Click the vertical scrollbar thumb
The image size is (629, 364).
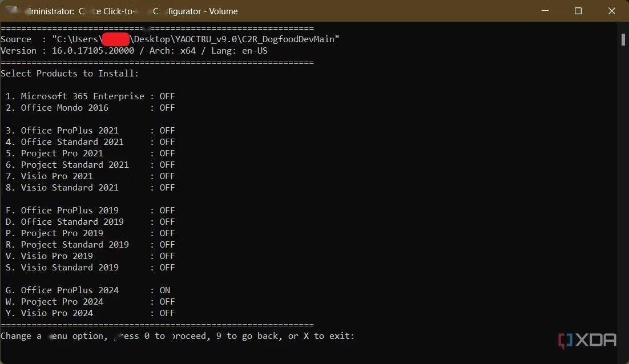(x=623, y=39)
